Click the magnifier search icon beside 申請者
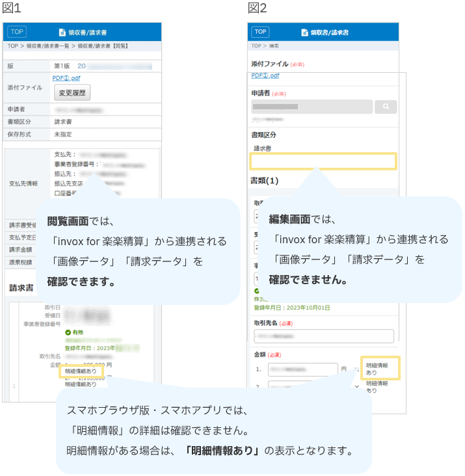The width and height of the screenshot is (465, 476). (386, 107)
